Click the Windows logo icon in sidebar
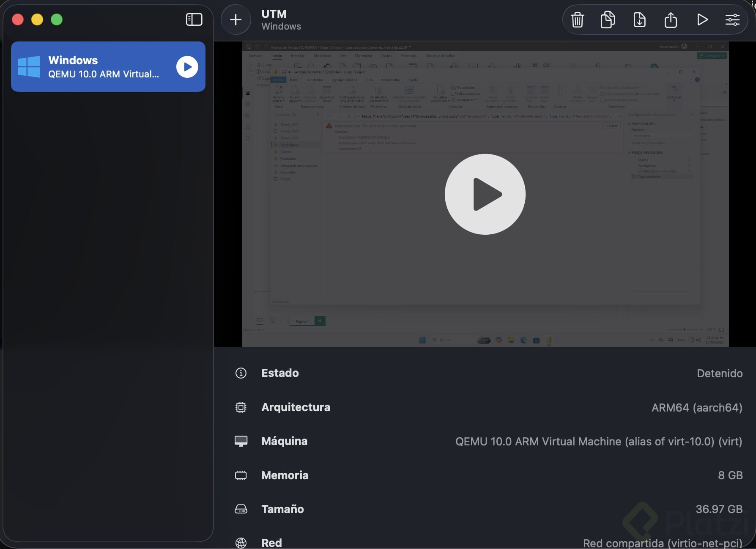The image size is (756, 549). click(29, 66)
